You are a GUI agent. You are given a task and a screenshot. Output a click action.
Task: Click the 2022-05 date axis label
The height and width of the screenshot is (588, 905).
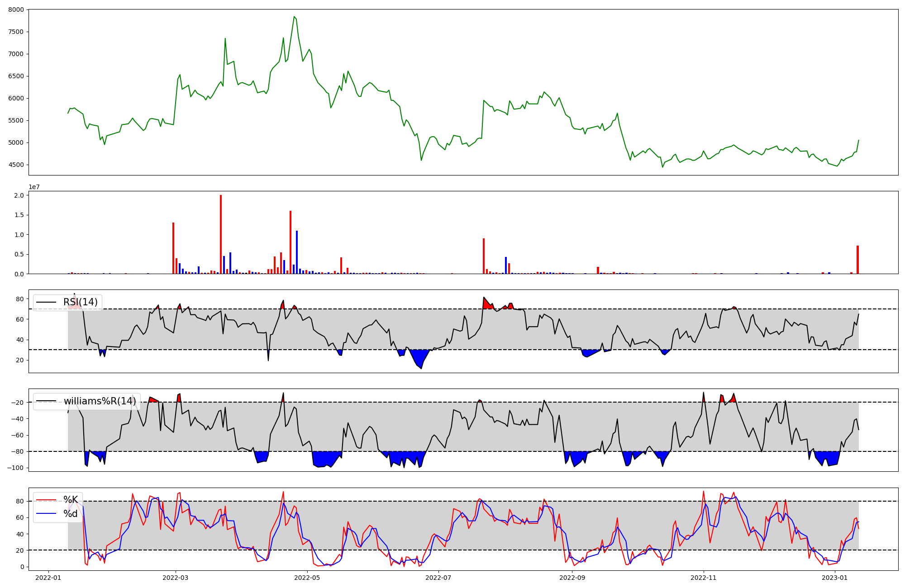point(307,578)
